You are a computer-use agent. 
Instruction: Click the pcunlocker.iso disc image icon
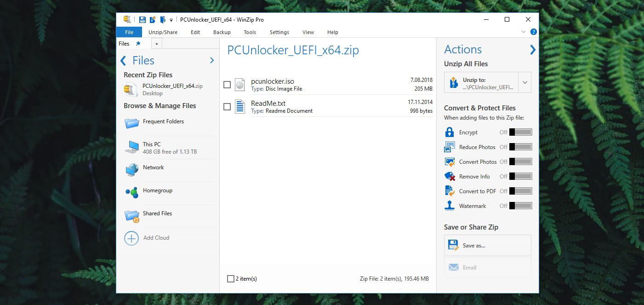[239, 84]
